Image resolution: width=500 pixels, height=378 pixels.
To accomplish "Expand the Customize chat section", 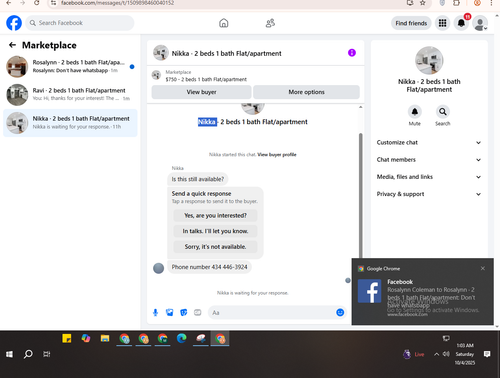I will (x=429, y=142).
